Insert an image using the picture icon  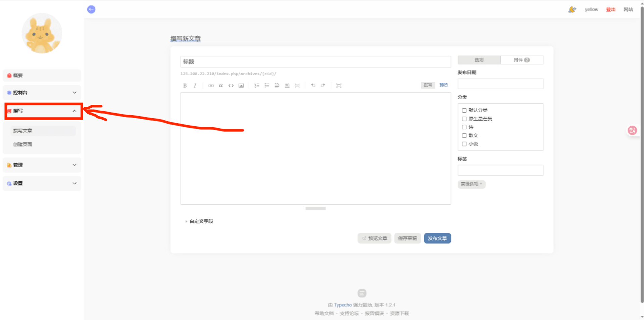[x=241, y=85]
